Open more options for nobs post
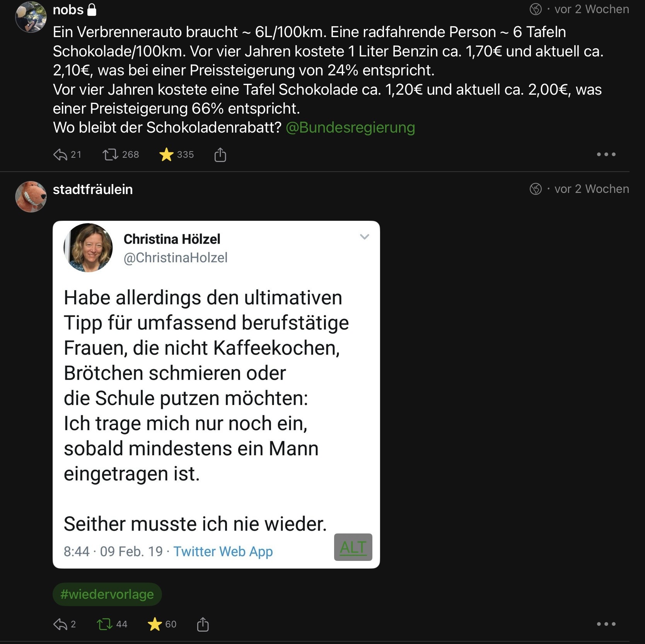The width and height of the screenshot is (645, 644). [x=606, y=155]
